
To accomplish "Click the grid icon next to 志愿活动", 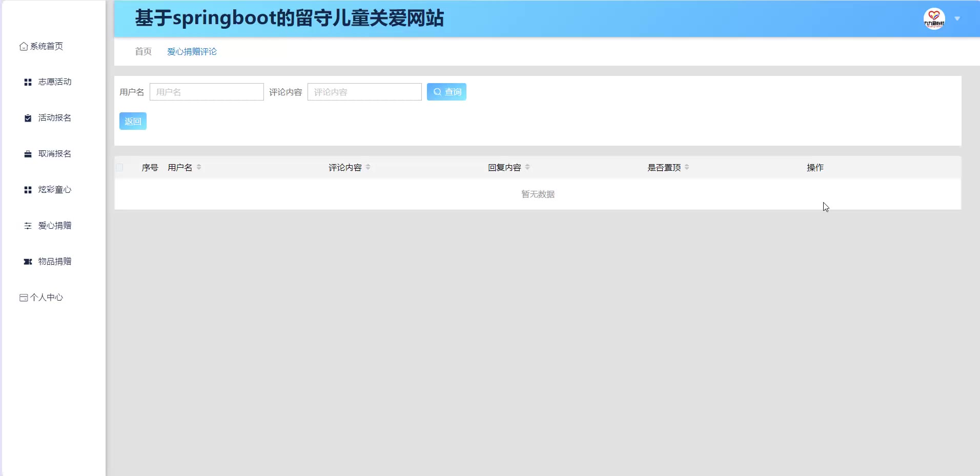I will click(x=28, y=82).
